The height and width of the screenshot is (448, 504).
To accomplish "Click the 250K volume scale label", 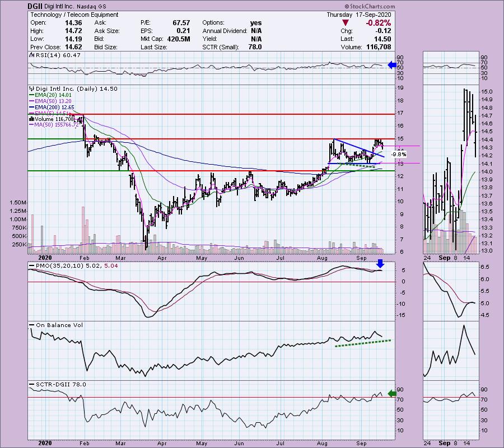I will click(19, 245).
